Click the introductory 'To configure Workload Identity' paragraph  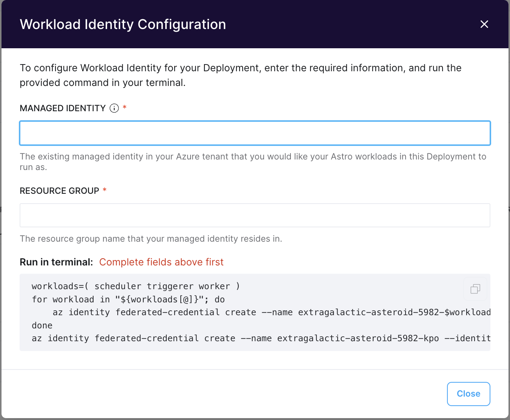(x=241, y=75)
